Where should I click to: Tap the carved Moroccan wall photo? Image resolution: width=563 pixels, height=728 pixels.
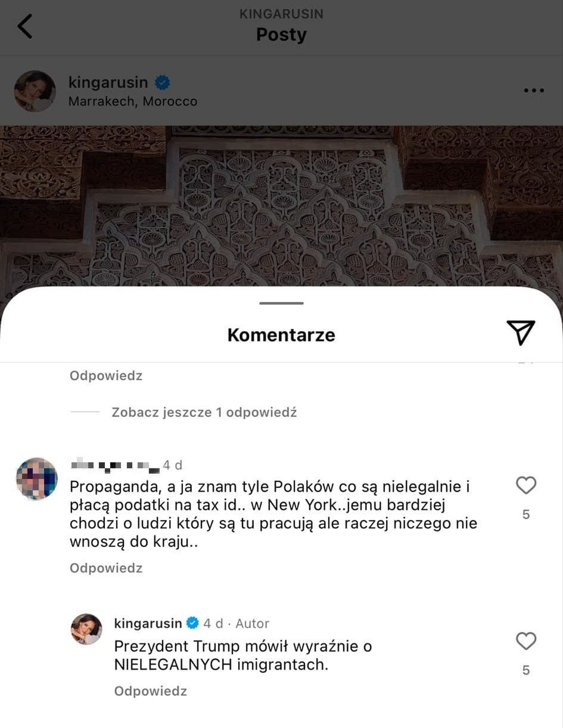(281, 206)
